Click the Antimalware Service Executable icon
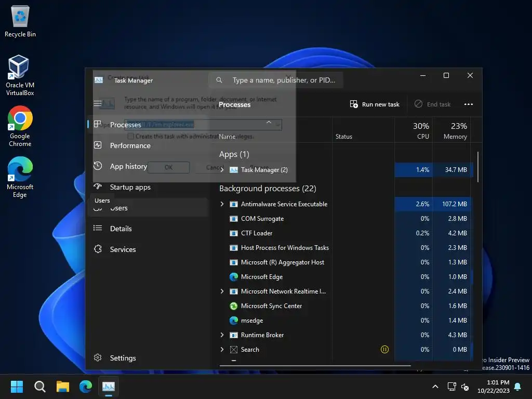This screenshot has width=532, height=399. pos(233,204)
